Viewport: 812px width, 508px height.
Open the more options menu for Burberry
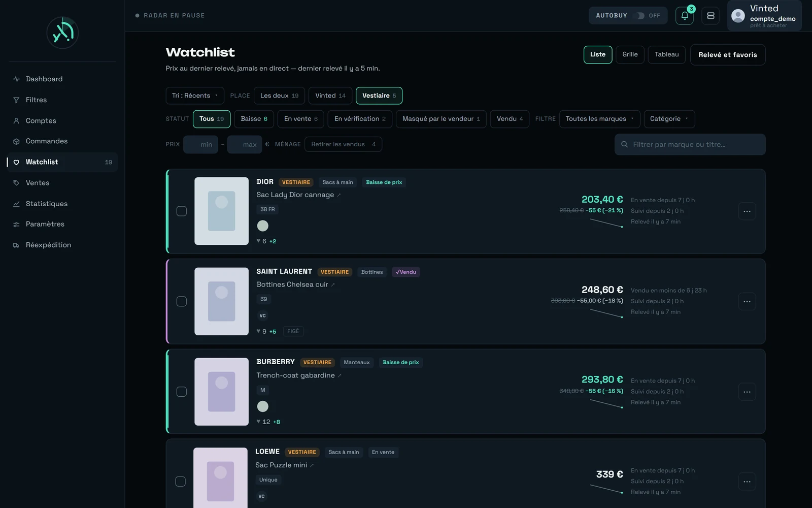click(x=747, y=392)
